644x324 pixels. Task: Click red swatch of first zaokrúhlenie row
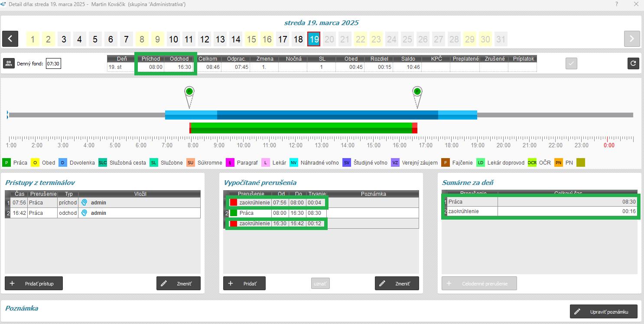point(234,203)
